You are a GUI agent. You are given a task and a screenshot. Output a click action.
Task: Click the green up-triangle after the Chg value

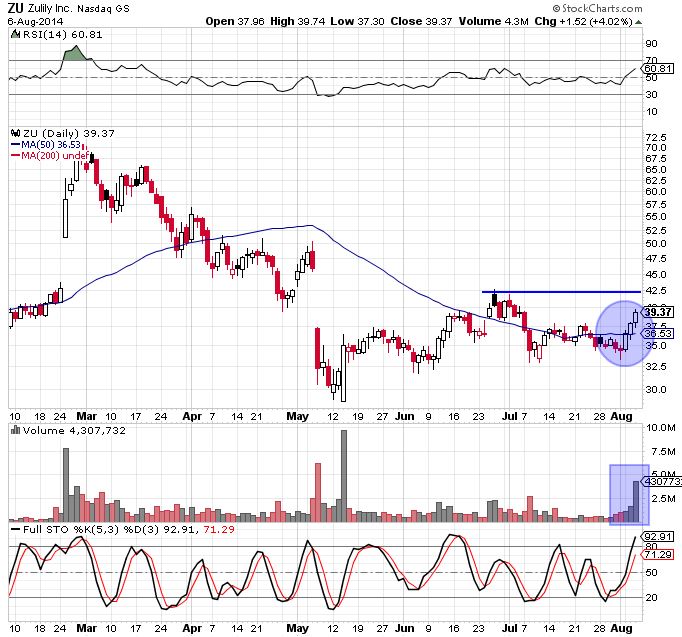pyautogui.click(x=638, y=21)
